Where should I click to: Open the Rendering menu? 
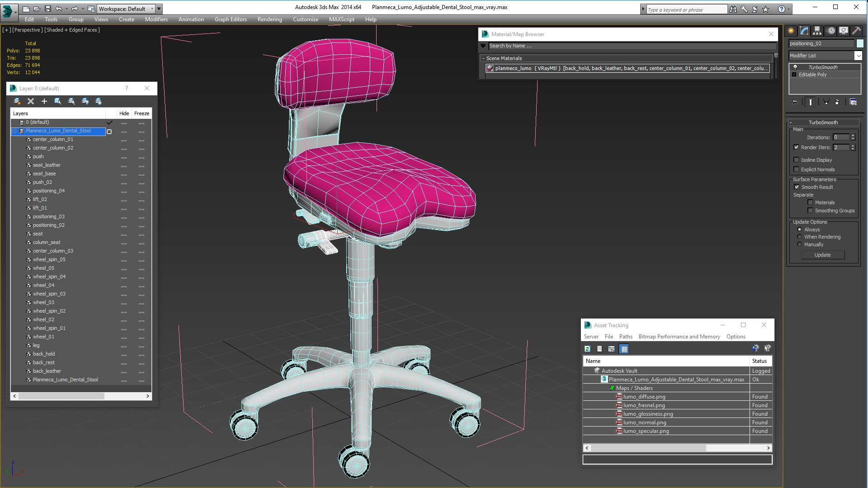point(269,19)
